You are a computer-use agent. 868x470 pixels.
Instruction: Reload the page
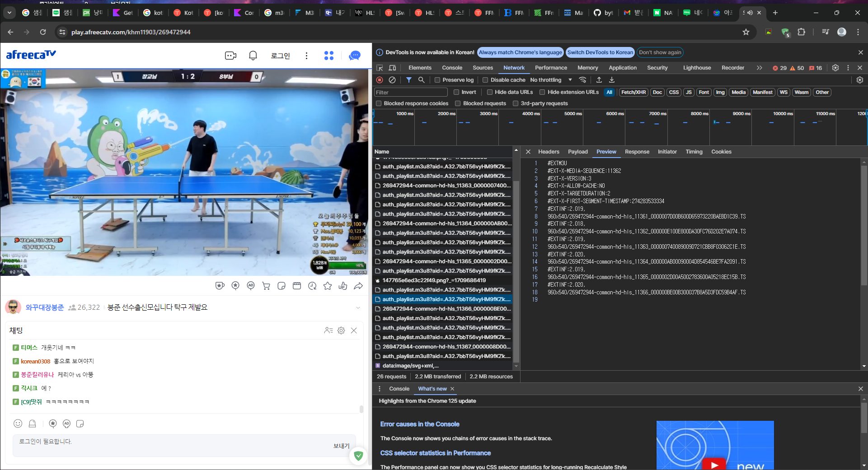(43, 32)
